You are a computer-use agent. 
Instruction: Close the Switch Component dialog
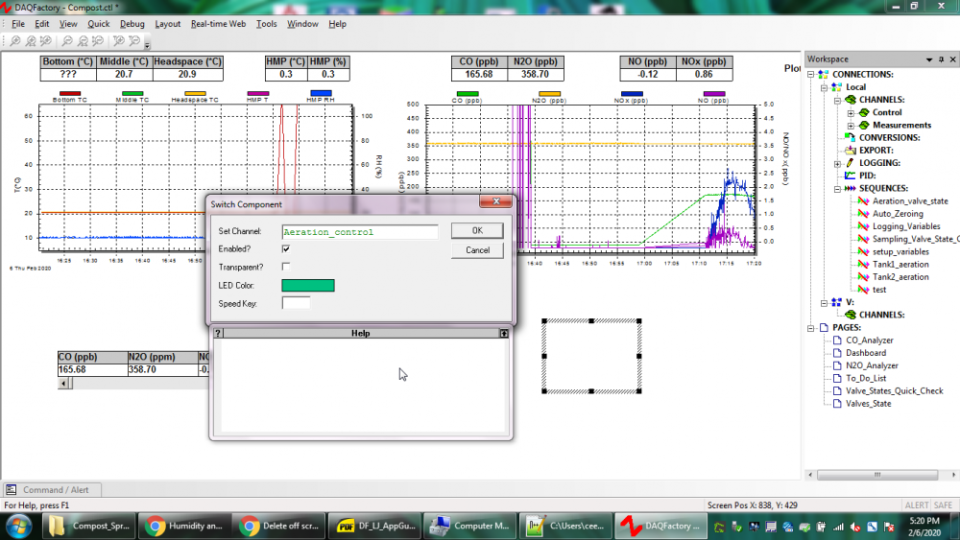[x=496, y=201]
